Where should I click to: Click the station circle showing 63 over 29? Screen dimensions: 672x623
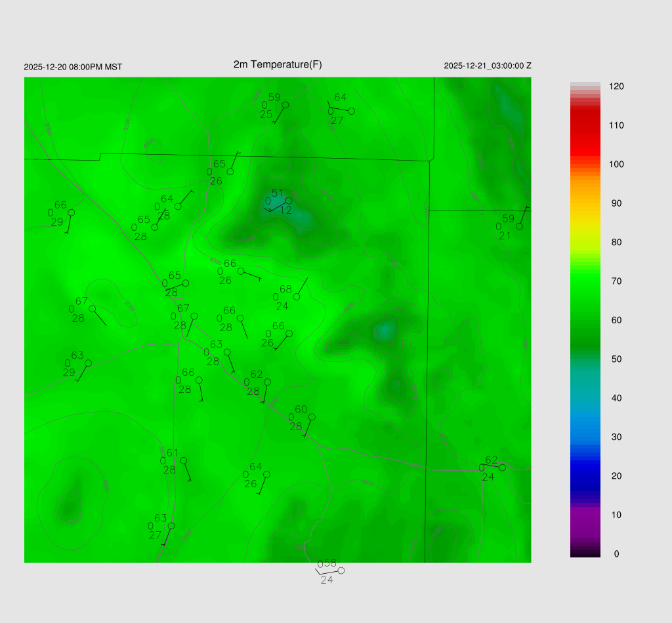point(88,363)
